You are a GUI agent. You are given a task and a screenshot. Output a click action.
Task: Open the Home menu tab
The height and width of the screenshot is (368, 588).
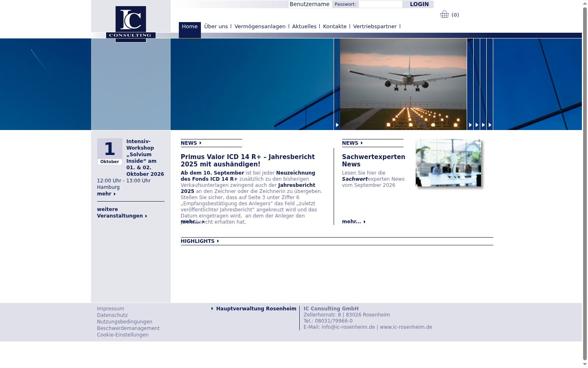click(x=190, y=27)
